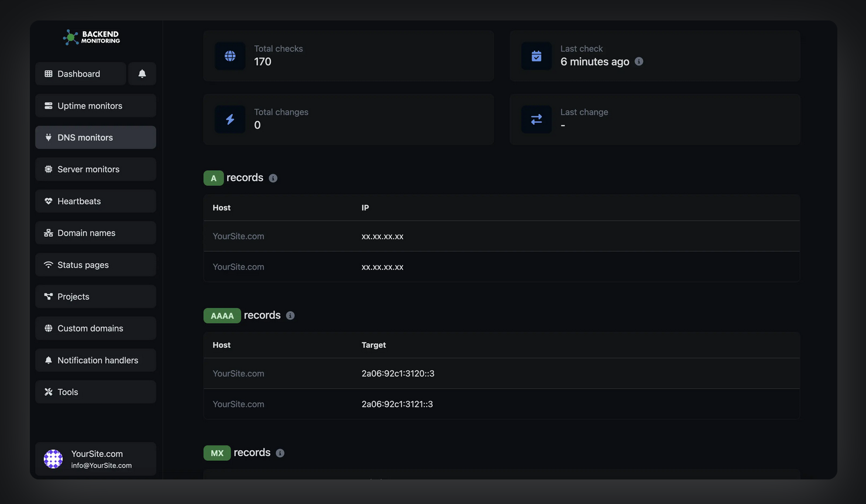Open the Projects section
The height and width of the screenshot is (504, 866).
95,296
